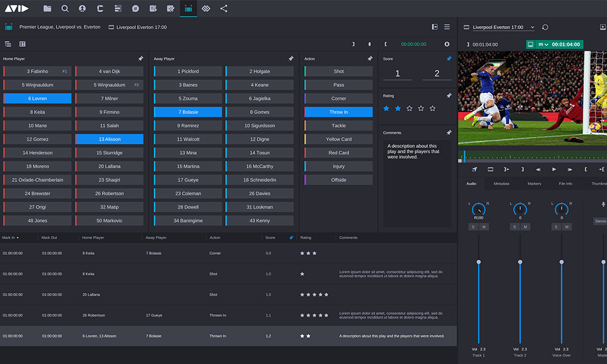Open the pencil note editor icon in top bar
The width and height of the screenshot is (607, 364).
click(171, 8)
